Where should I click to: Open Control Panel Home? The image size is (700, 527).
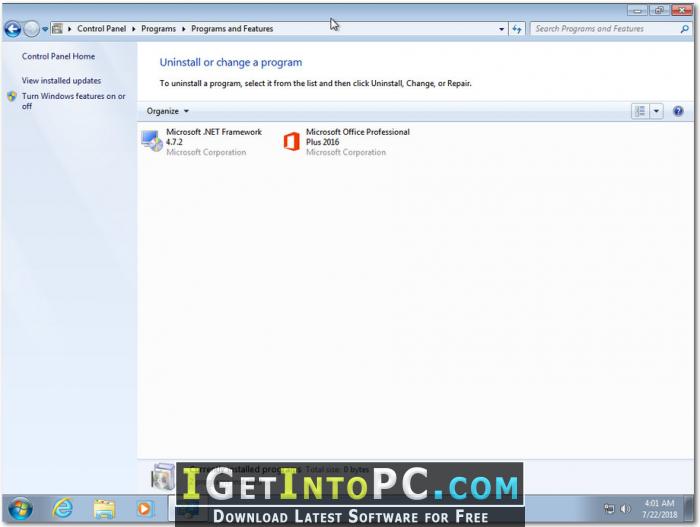[x=58, y=56]
